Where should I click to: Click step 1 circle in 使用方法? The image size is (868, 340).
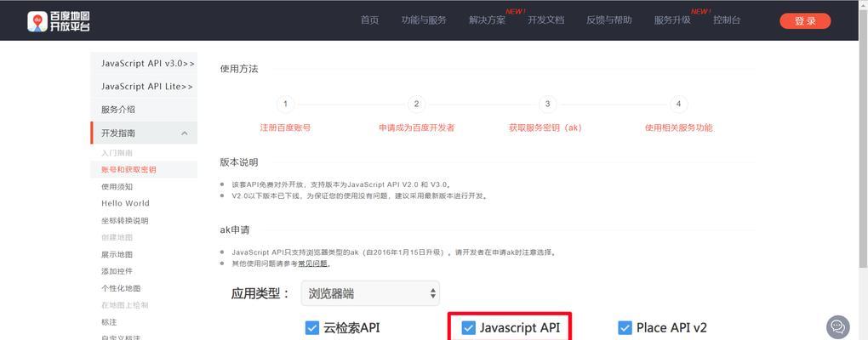[x=285, y=104]
